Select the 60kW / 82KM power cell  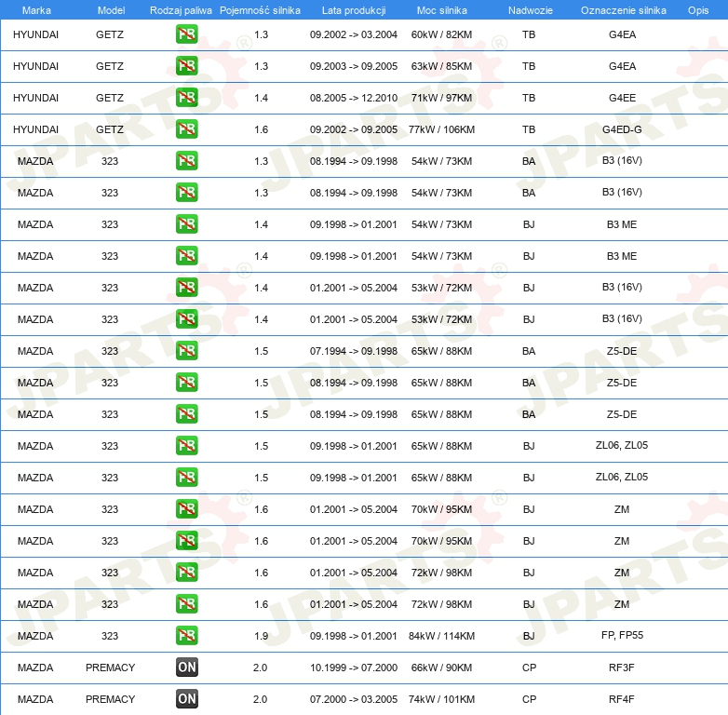pos(441,34)
